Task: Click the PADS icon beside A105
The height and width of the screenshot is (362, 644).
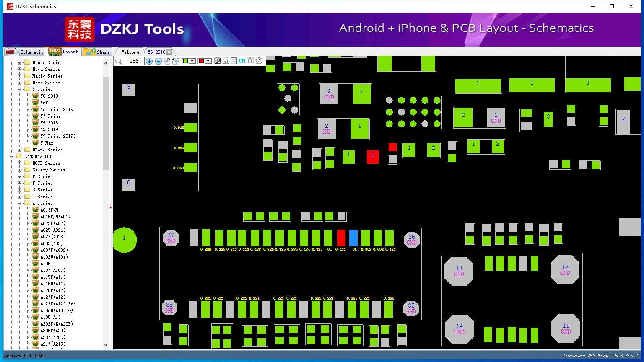Action: 35,264
